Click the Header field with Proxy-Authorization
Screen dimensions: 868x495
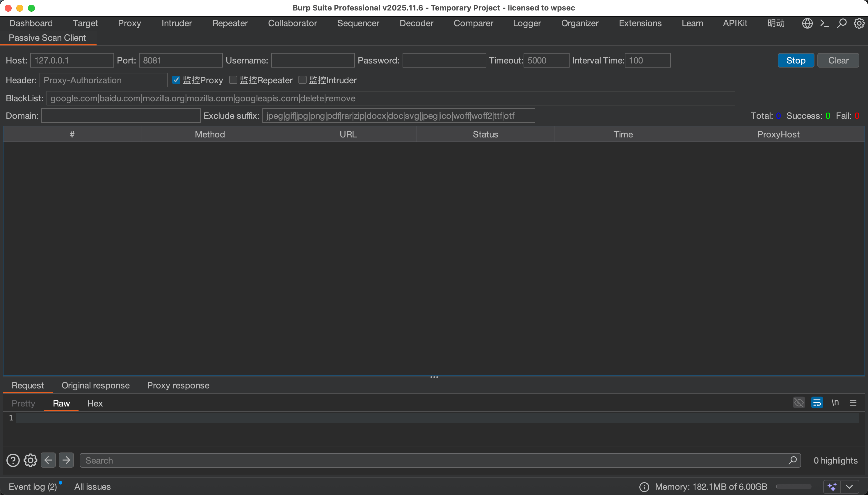[104, 80]
